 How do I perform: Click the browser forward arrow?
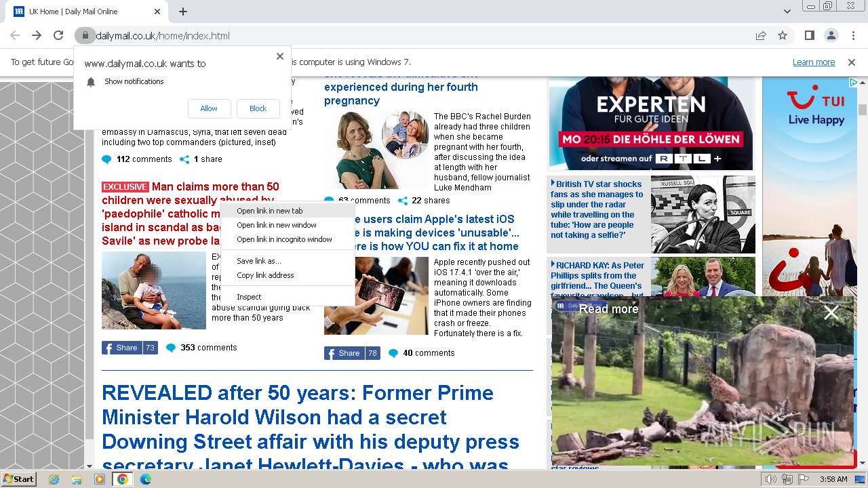tap(37, 36)
